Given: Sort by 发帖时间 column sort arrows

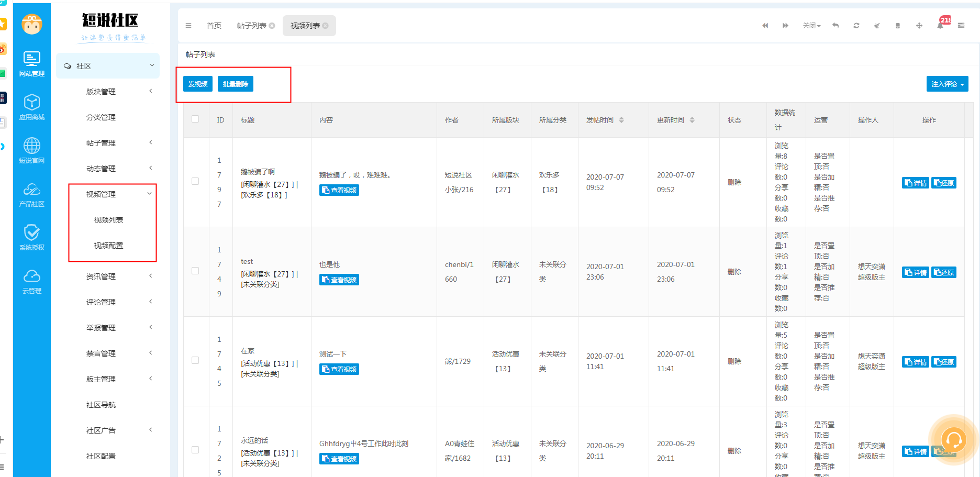Looking at the screenshot, I should [x=621, y=120].
